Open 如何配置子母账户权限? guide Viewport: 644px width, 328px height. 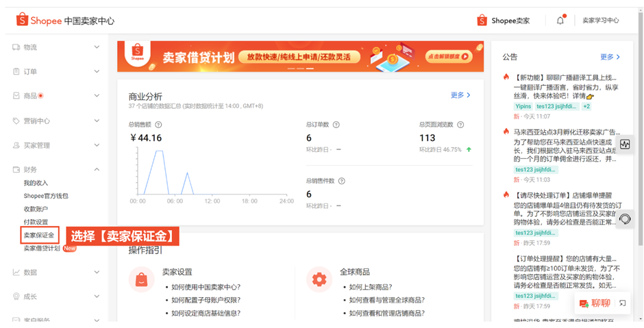206,300
